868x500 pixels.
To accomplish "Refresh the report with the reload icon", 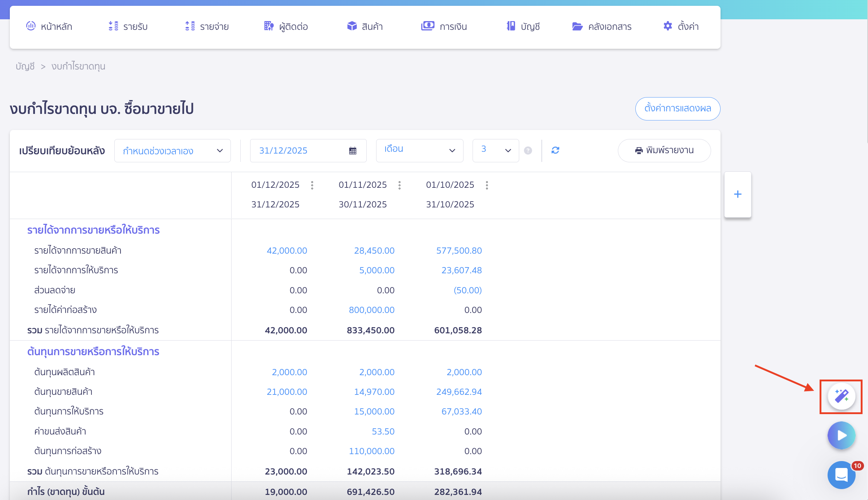I will click(555, 150).
